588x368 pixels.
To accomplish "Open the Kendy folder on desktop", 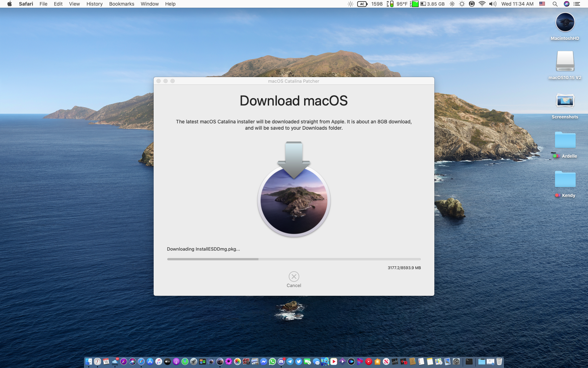I will [565, 183].
